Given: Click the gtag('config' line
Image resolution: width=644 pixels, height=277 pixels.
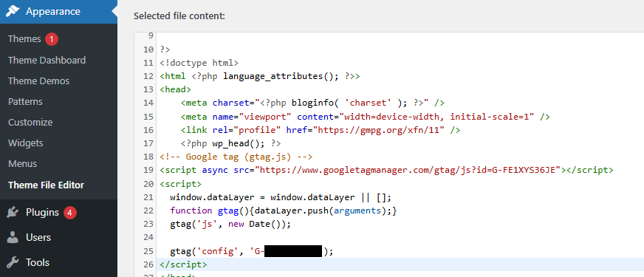Looking at the screenshot, I should tap(251, 250).
